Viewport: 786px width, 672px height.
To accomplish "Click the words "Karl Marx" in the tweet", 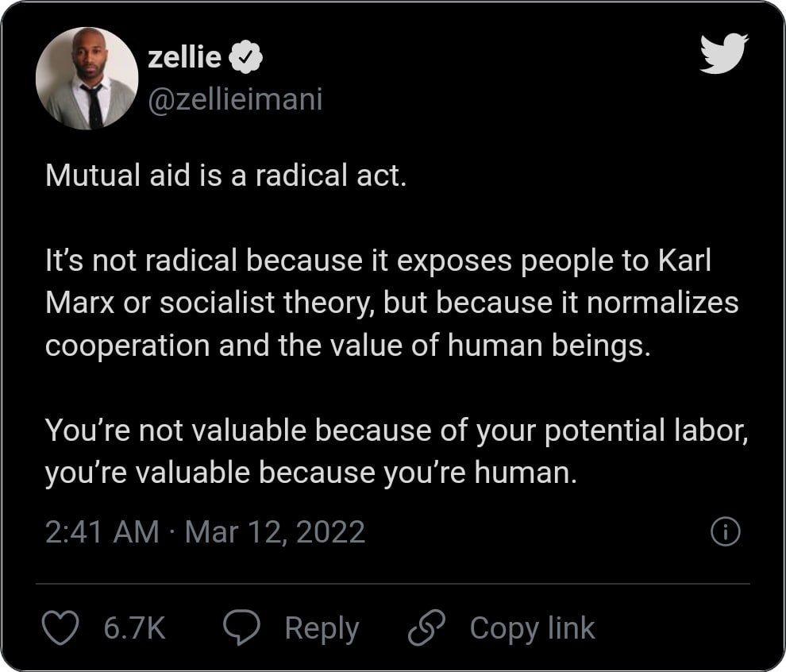I will (683, 261).
